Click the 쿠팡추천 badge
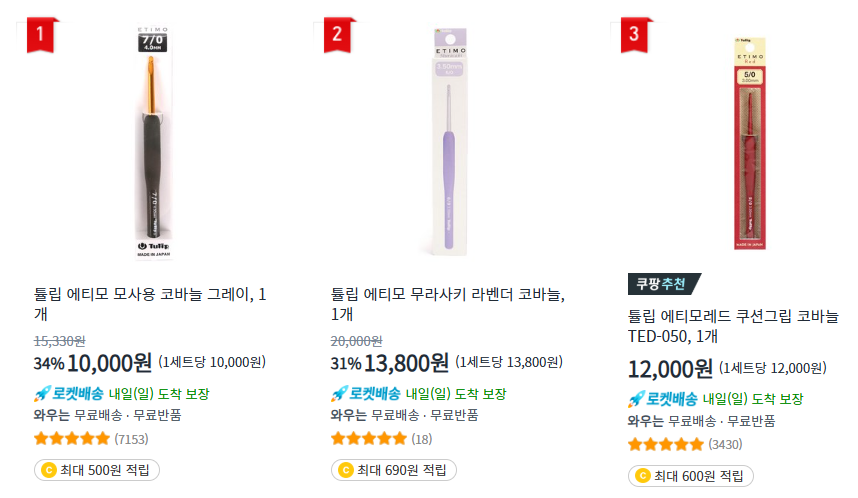This screenshot has width=858, height=498. click(662, 284)
